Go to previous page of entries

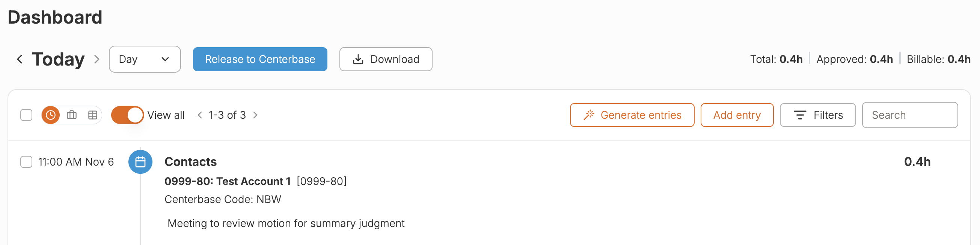200,115
